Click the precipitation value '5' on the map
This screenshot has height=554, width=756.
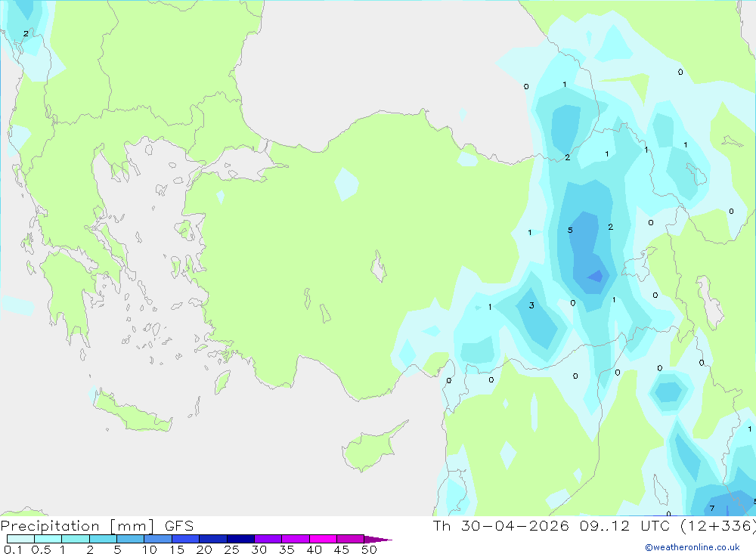(x=570, y=231)
